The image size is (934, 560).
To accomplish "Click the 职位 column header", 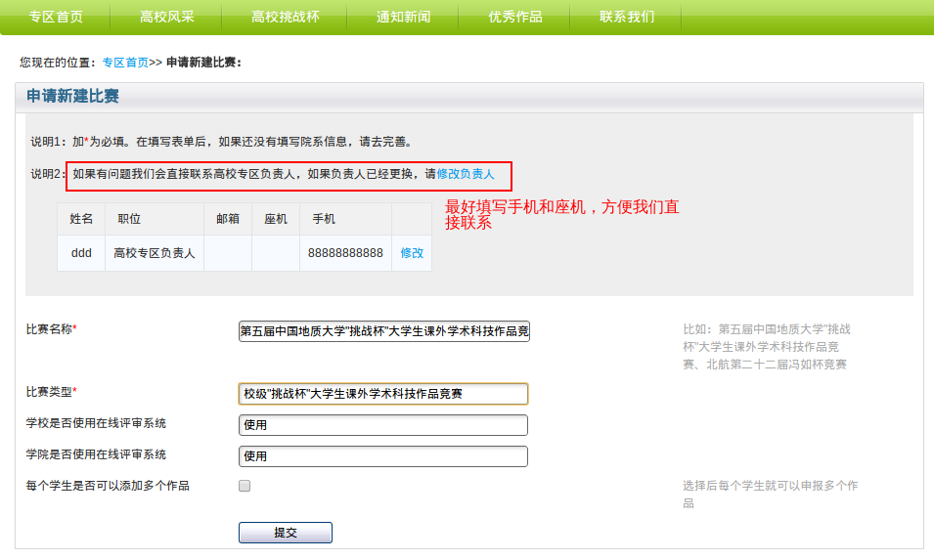I will [x=155, y=219].
